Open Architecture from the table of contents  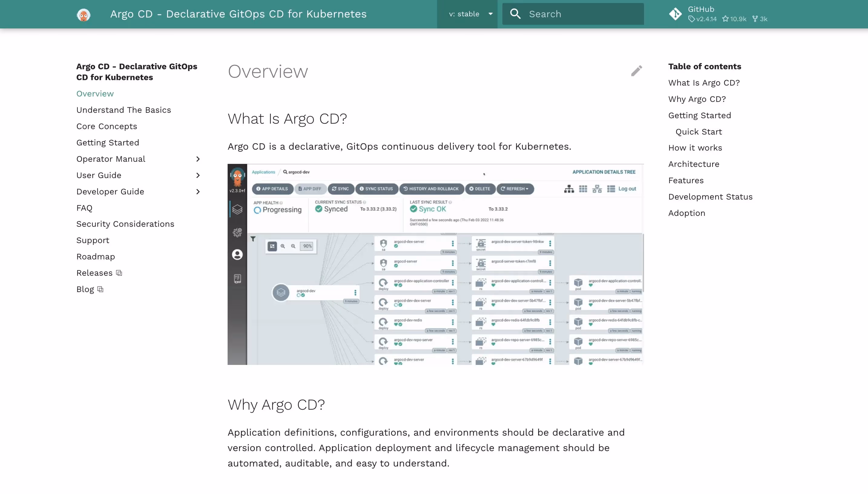click(693, 164)
